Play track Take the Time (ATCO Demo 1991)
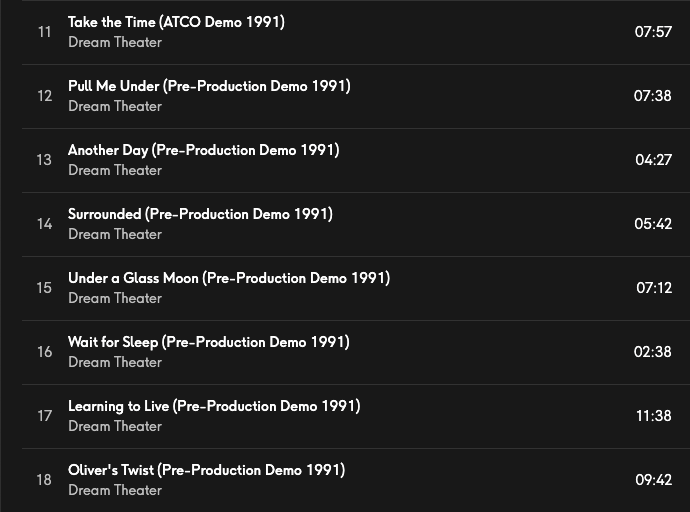 click(176, 22)
